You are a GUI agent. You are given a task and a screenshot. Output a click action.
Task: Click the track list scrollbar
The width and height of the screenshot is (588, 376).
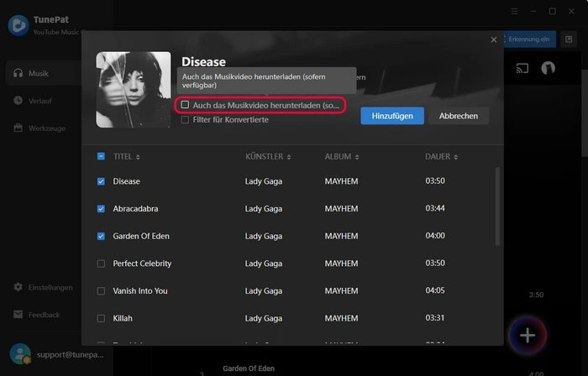pos(497,206)
